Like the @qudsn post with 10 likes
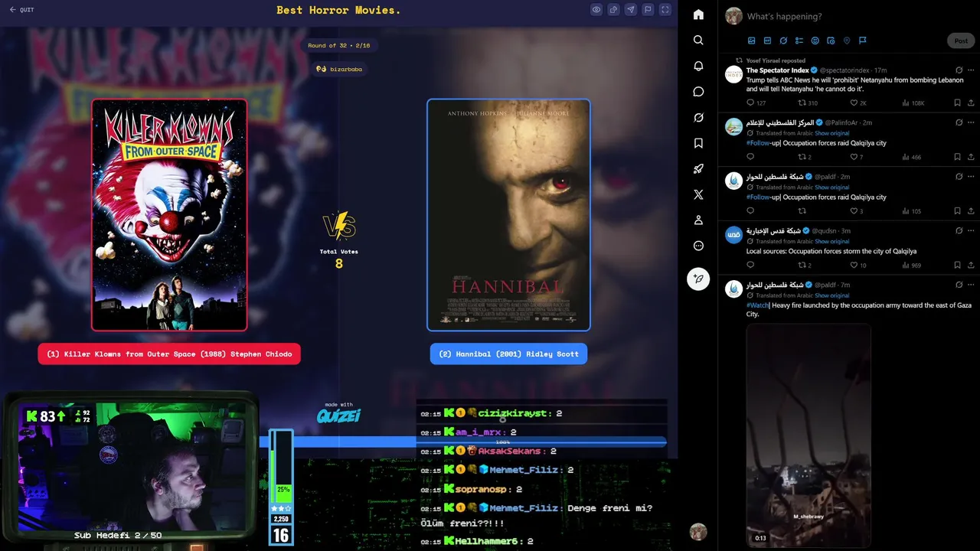Screen dimensions: 980x551 [858, 266]
